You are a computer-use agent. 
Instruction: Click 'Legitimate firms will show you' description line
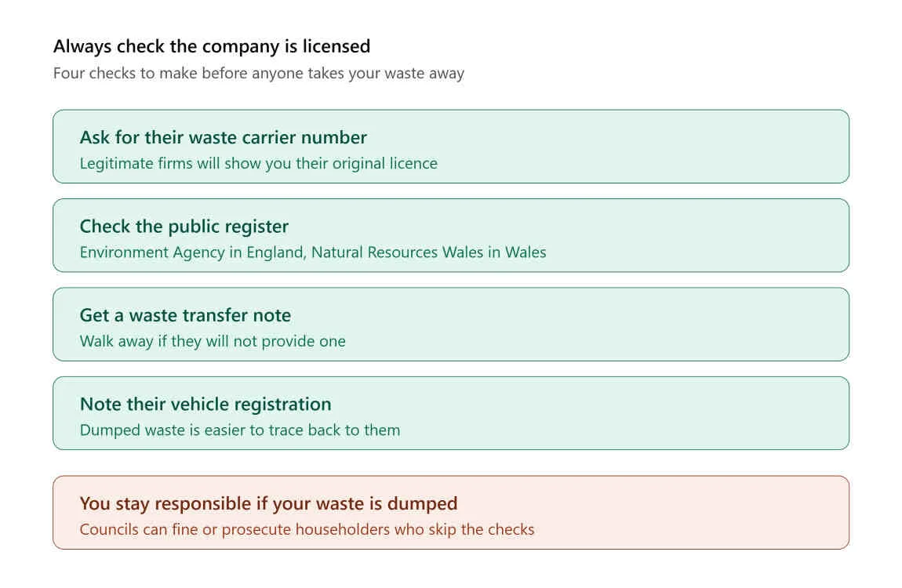coord(258,164)
